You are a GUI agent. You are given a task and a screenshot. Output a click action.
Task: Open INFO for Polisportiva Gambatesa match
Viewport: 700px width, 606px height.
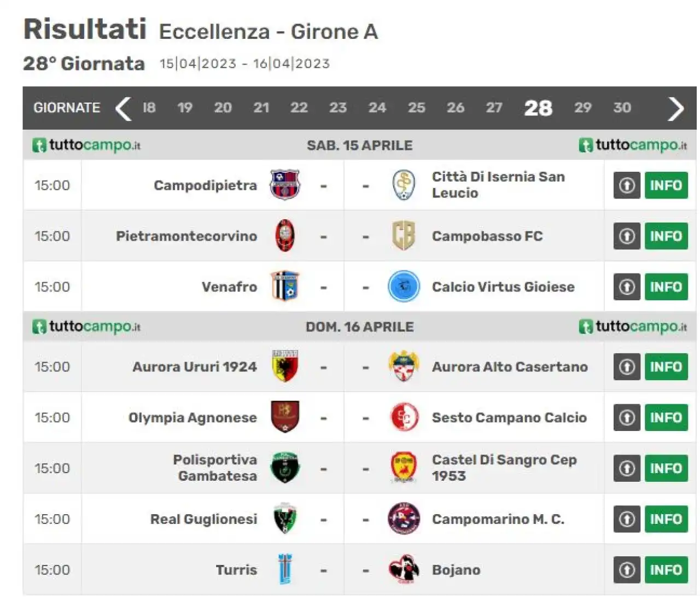pos(666,469)
